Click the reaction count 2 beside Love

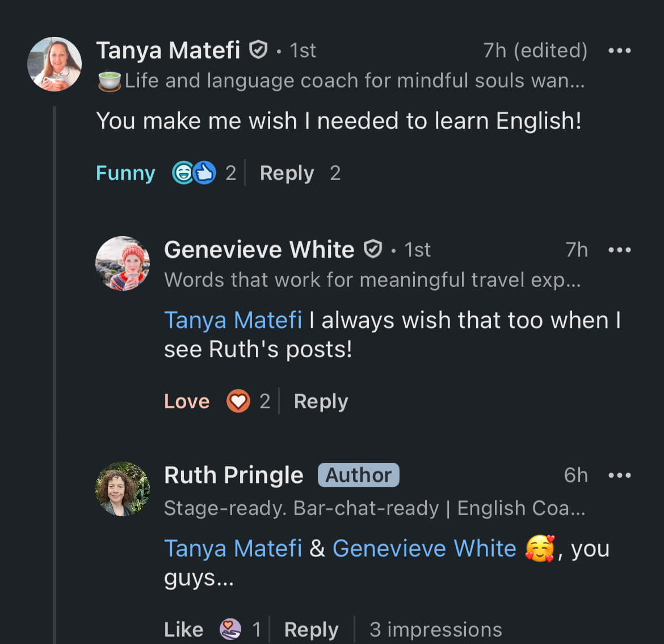tap(264, 402)
